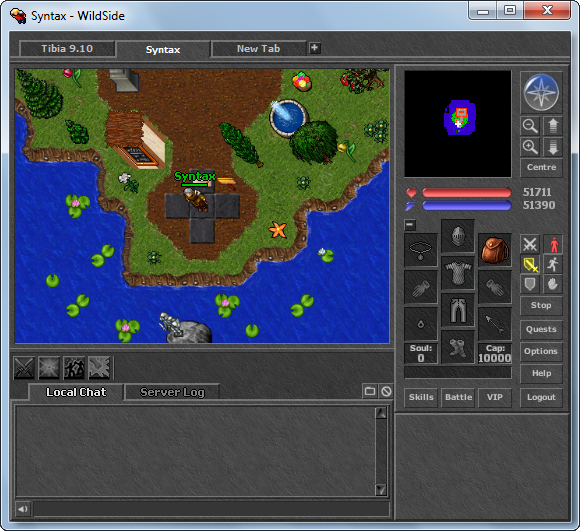580x531 pixels.
Task: Click the orange starfish on grass
Action: (278, 230)
